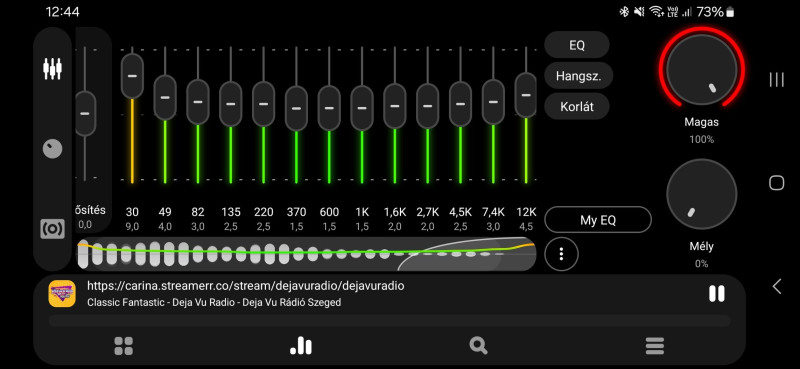Tap the 12K frequency label

coord(526,212)
